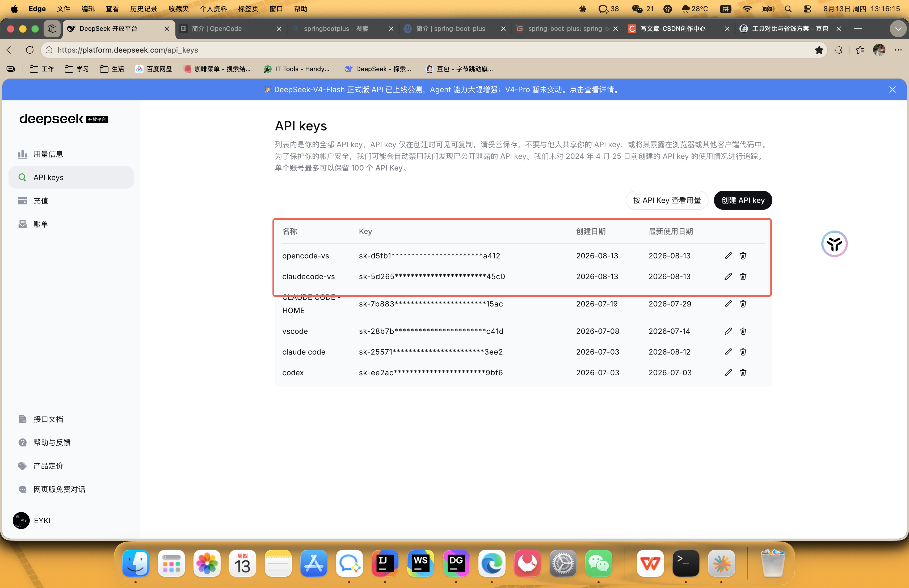
Task: Open the tab actions workspace icon
Action: pos(52,29)
